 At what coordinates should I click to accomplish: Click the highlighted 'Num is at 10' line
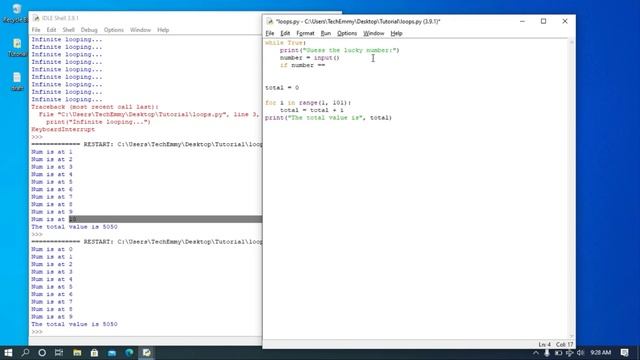[54, 219]
